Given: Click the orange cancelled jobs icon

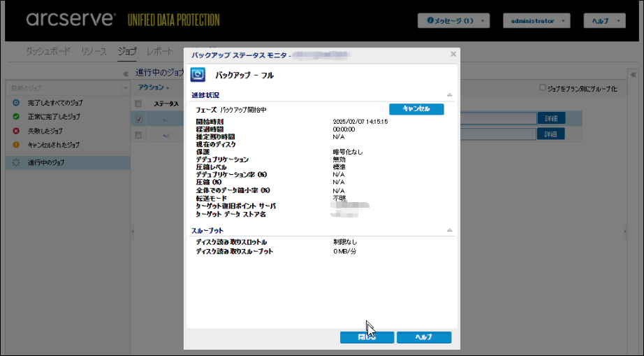Looking at the screenshot, I should pyautogui.click(x=16, y=145).
